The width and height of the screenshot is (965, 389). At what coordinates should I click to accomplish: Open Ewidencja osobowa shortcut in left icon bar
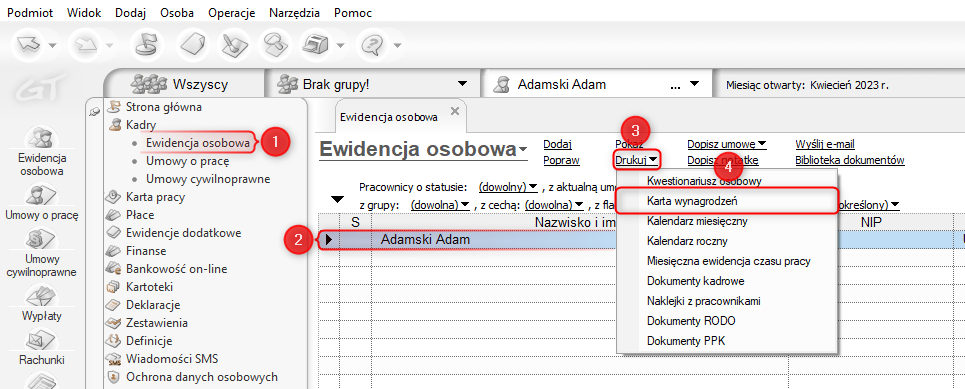(42, 151)
